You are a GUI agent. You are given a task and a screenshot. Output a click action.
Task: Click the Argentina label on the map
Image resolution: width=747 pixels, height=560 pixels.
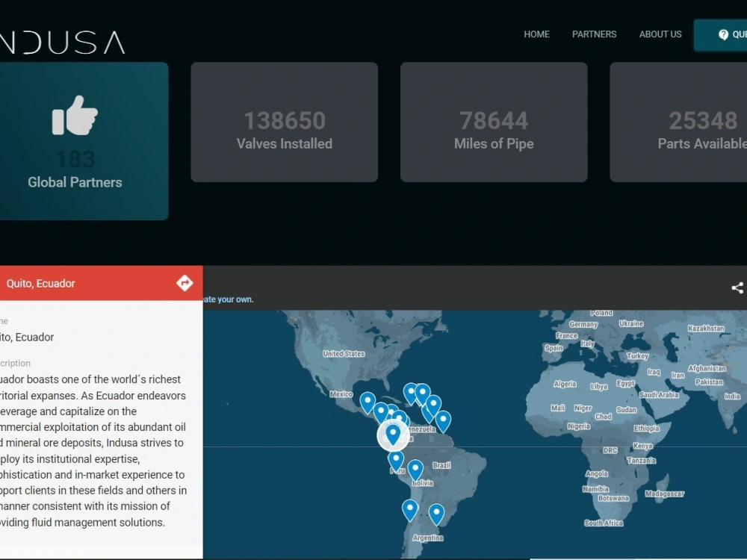point(428,538)
